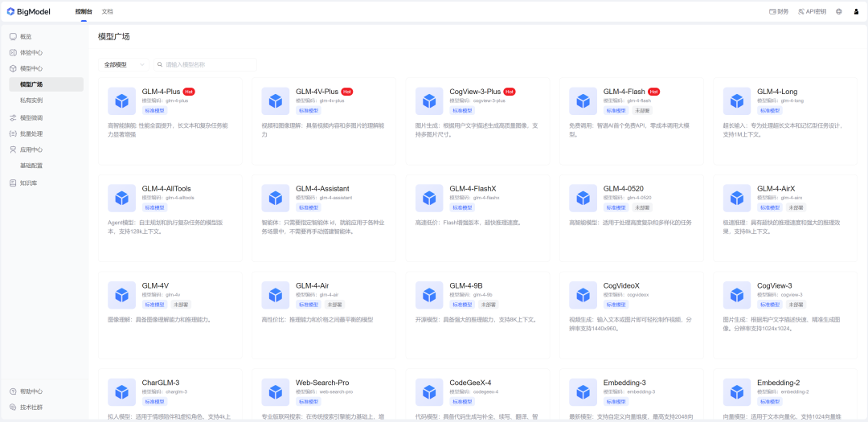Click model code text glm-4-alltools
This screenshot has width=868, height=422.
click(178, 198)
